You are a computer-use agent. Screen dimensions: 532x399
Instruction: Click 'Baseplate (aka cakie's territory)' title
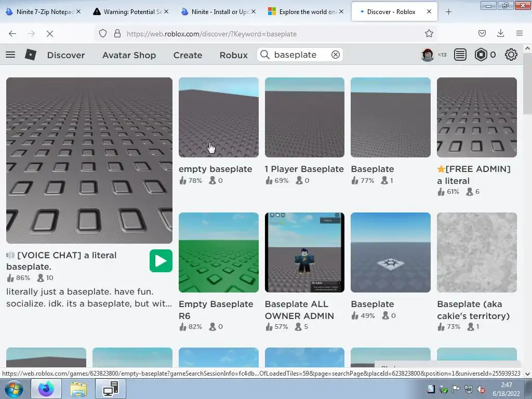coord(473,310)
